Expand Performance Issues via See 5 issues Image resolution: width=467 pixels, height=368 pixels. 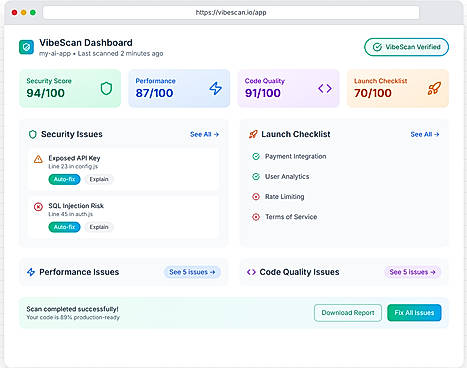point(192,272)
